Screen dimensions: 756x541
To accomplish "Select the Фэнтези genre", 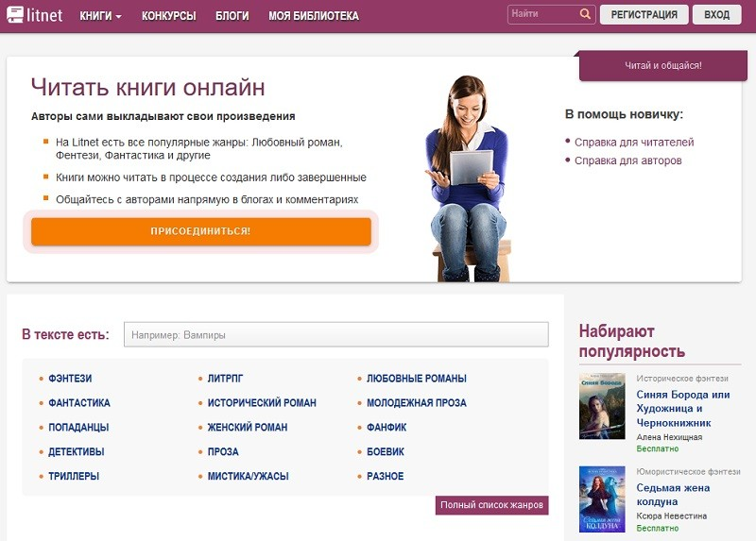I will pyautogui.click(x=70, y=379).
